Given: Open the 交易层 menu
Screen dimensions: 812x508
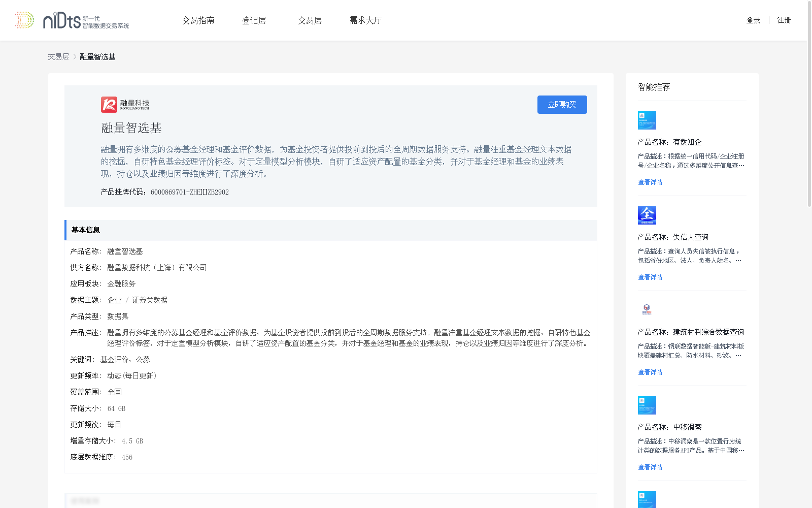Looking at the screenshot, I should 310,20.
